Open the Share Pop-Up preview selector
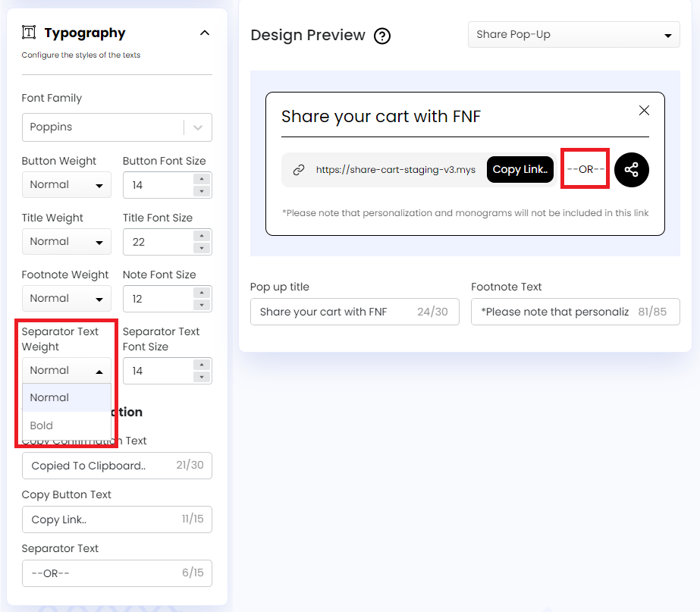 click(573, 34)
